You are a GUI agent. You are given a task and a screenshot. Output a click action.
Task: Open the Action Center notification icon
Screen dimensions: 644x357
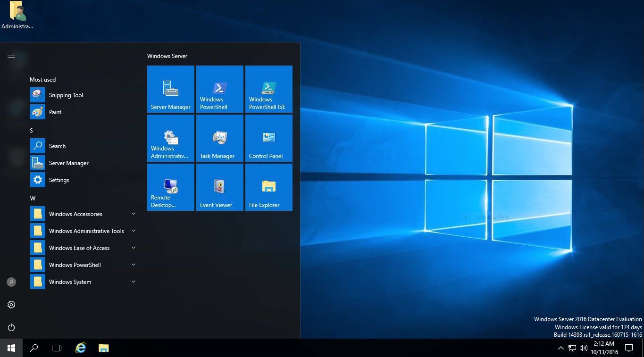click(628, 348)
